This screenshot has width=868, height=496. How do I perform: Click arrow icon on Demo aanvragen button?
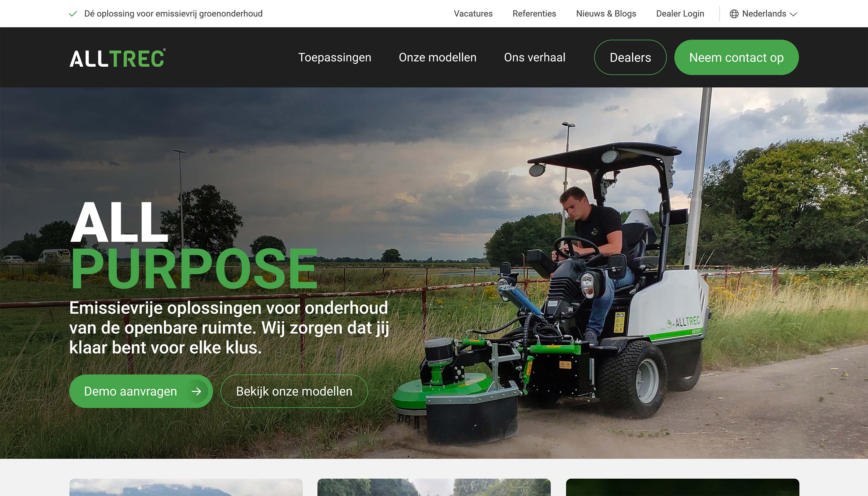[196, 392]
